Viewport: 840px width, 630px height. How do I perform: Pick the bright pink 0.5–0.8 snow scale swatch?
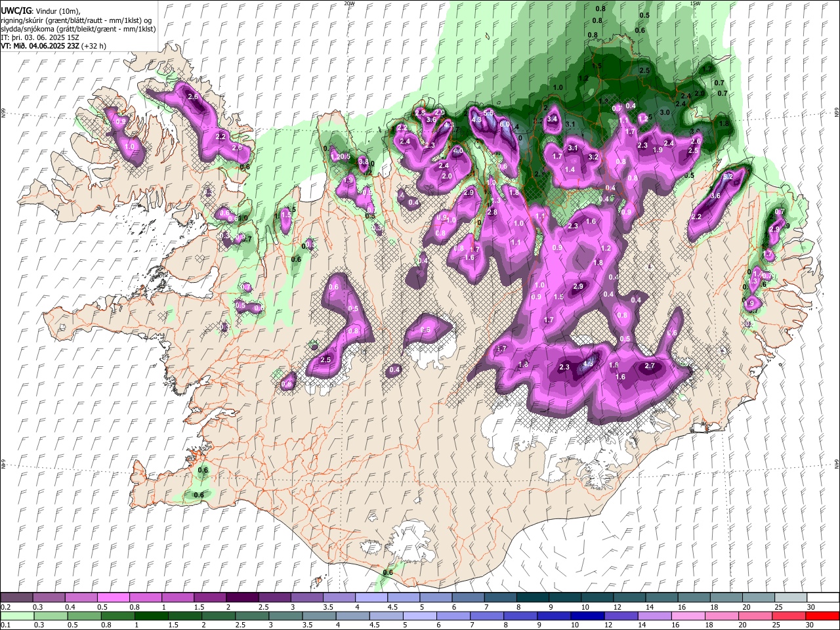click(114, 598)
